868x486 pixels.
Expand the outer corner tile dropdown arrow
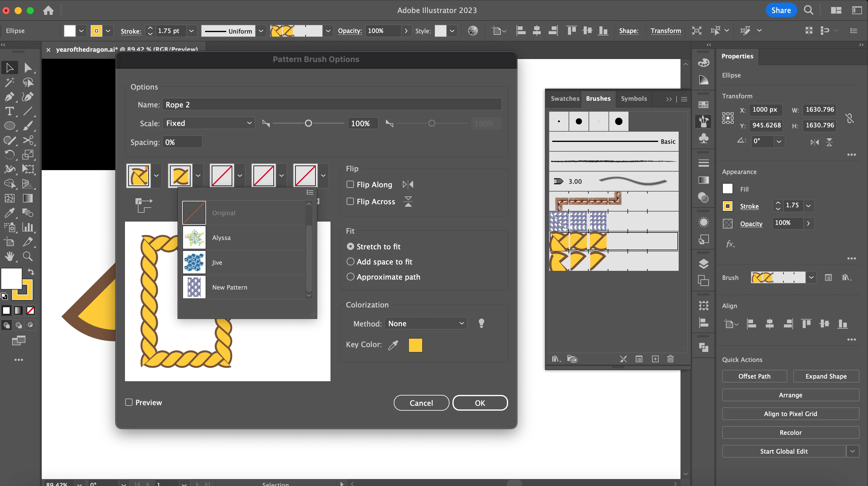point(156,176)
